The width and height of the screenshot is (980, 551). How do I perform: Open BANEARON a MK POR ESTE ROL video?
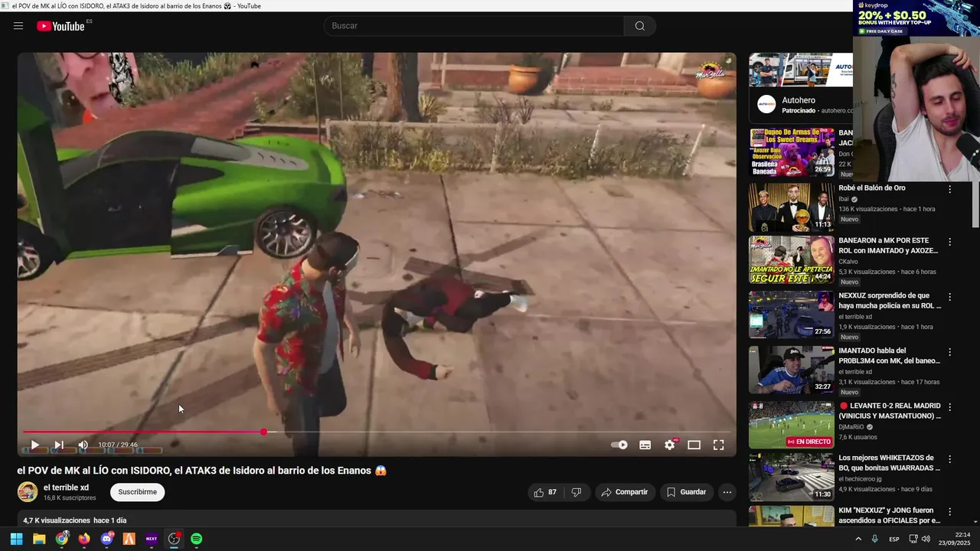[888, 245]
